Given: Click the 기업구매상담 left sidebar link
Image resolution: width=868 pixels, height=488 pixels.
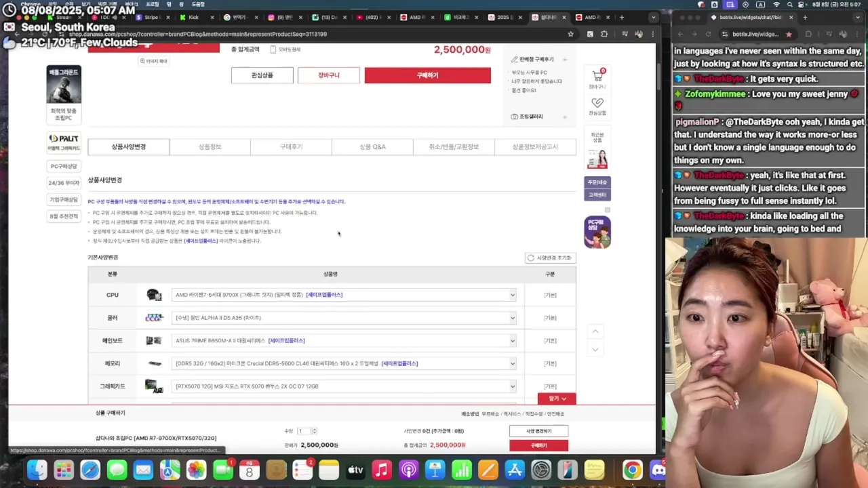Looking at the screenshot, I should coord(64,200).
